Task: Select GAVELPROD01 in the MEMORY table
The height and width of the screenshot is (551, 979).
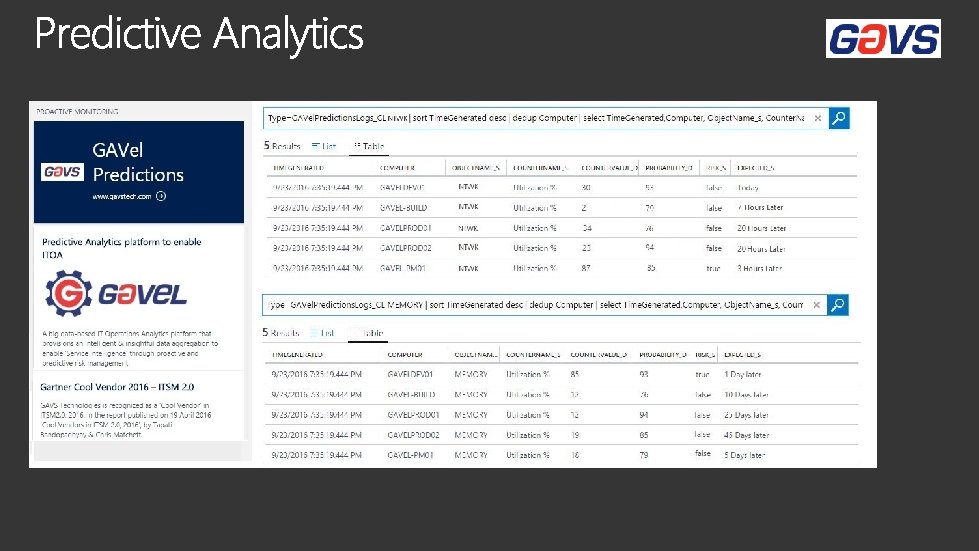Action: (x=413, y=415)
